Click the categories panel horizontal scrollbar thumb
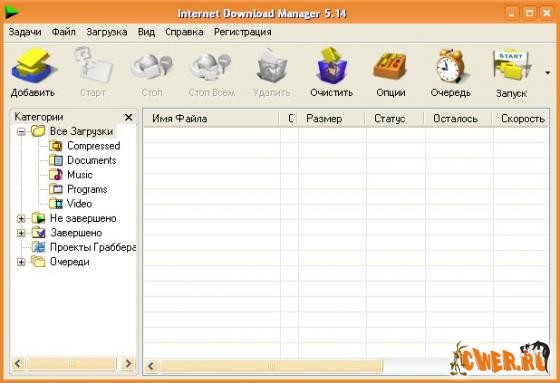 (71, 364)
